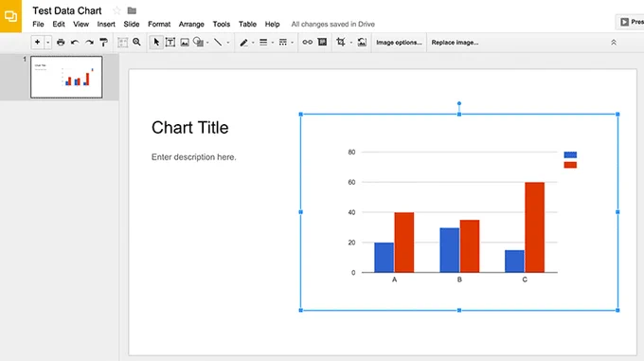This screenshot has height=361, width=644.
Task: Open the Tools menu
Action: pos(222,25)
